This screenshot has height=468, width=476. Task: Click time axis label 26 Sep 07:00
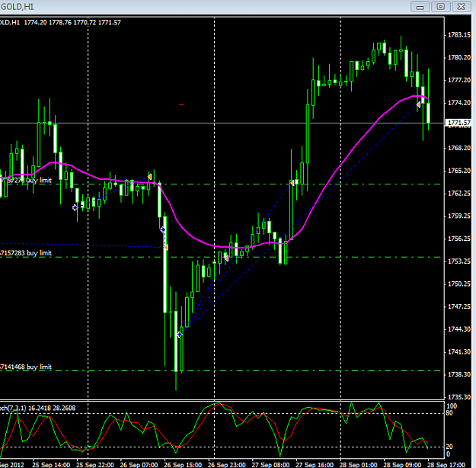[x=139, y=465]
